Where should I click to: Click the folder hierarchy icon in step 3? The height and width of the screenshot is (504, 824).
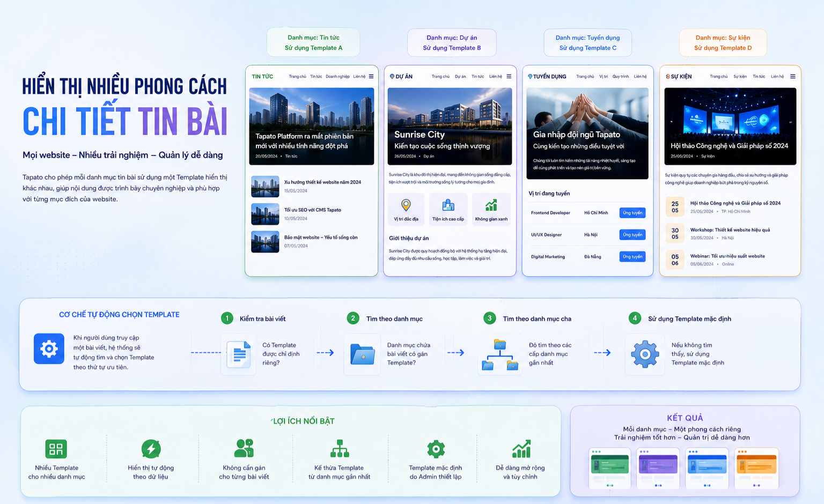(500, 354)
